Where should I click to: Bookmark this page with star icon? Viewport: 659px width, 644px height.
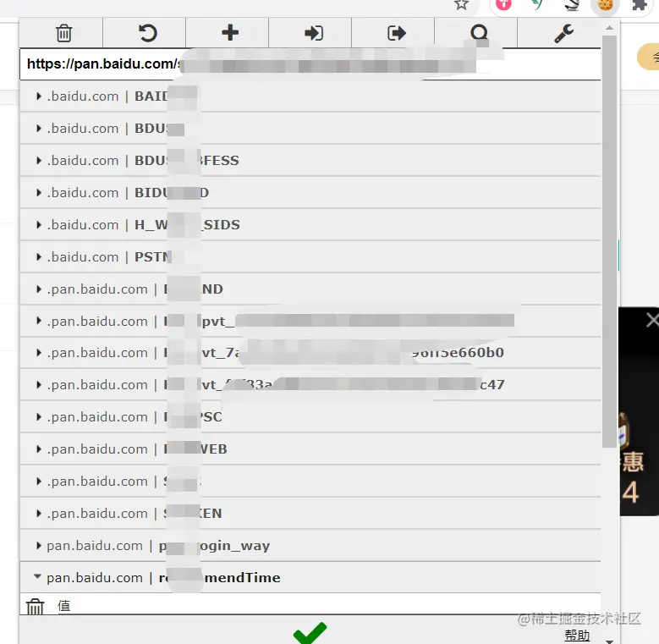click(x=461, y=4)
